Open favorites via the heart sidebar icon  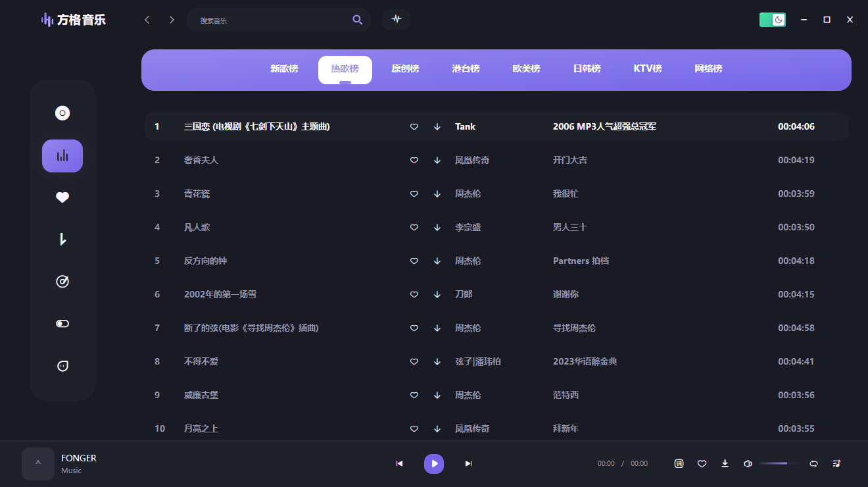tap(62, 197)
